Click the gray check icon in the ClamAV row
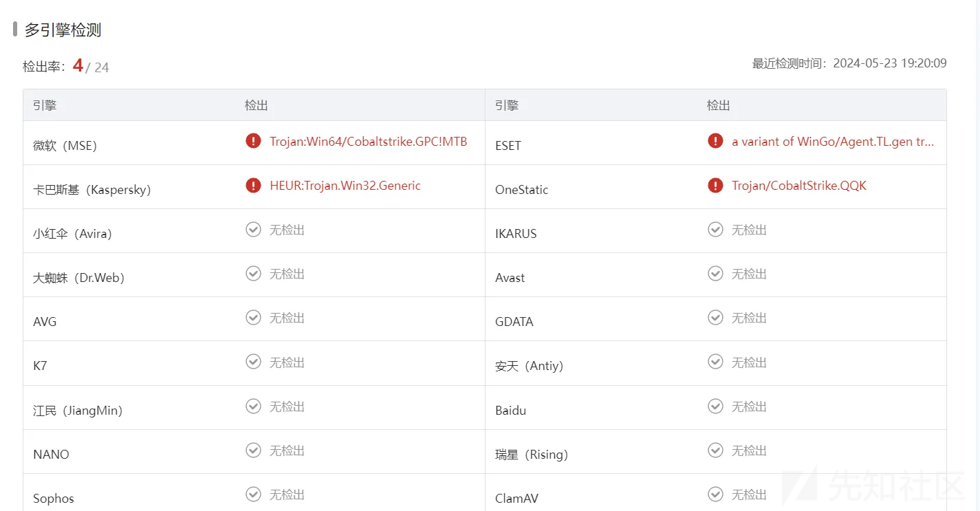This screenshot has width=980, height=511. [715, 494]
